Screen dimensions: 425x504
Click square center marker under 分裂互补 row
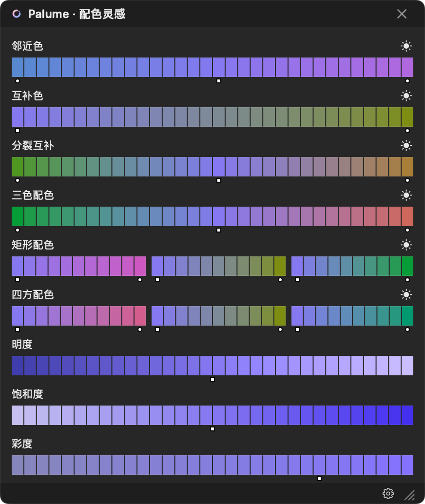tap(219, 180)
